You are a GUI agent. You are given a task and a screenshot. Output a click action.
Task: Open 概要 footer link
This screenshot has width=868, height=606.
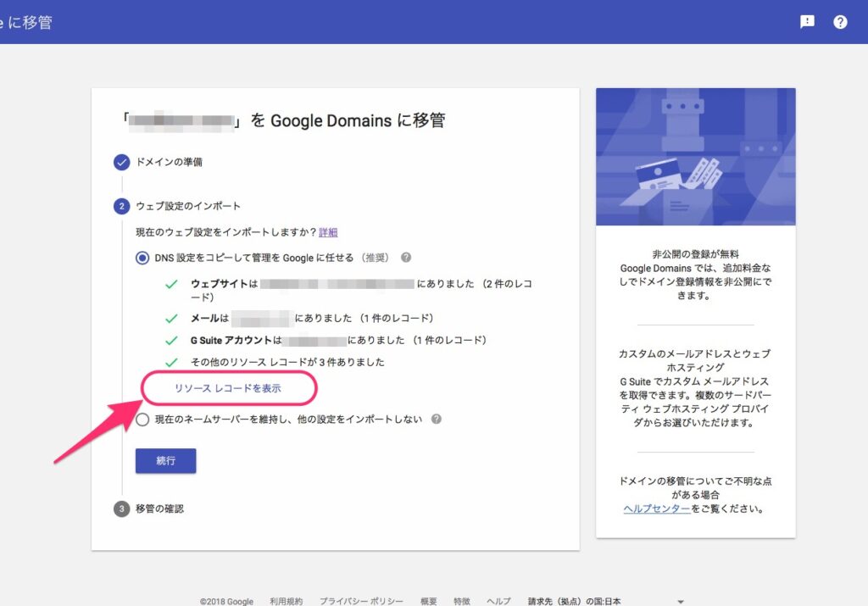(x=428, y=601)
